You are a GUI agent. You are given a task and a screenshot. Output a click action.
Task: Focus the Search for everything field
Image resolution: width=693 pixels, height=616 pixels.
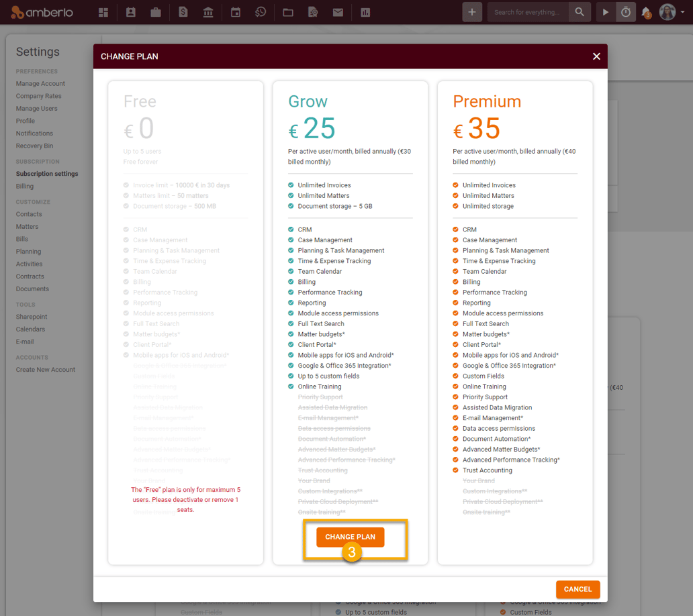pyautogui.click(x=530, y=12)
